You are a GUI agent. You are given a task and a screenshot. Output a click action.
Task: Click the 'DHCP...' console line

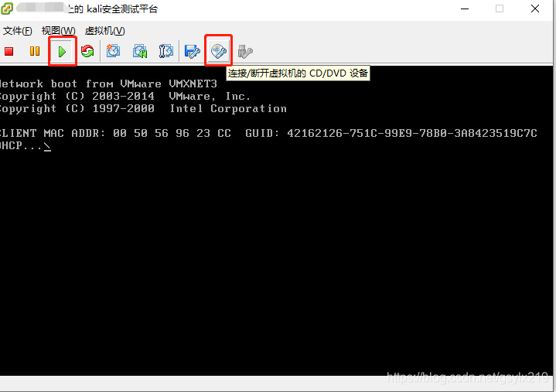tap(26, 146)
